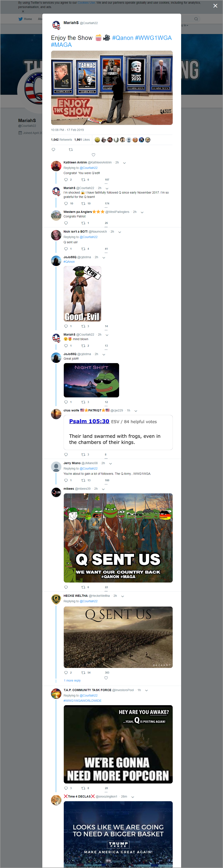Like the HECKE WELTHA Q Sent Us reply
The width and height of the screenshot is (223, 868).
pyautogui.click(x=106, y=678)
